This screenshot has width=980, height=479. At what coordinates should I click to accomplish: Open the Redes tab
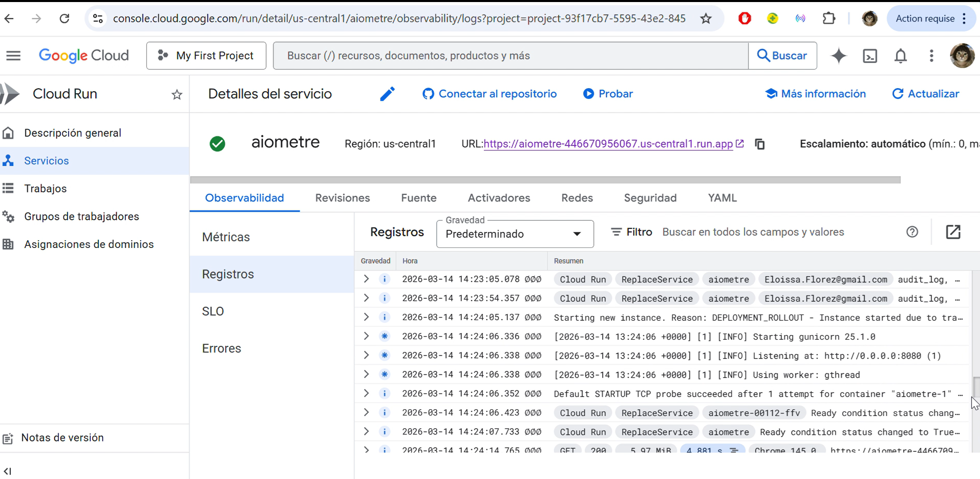pyautogui.click(x=577, y=198)
